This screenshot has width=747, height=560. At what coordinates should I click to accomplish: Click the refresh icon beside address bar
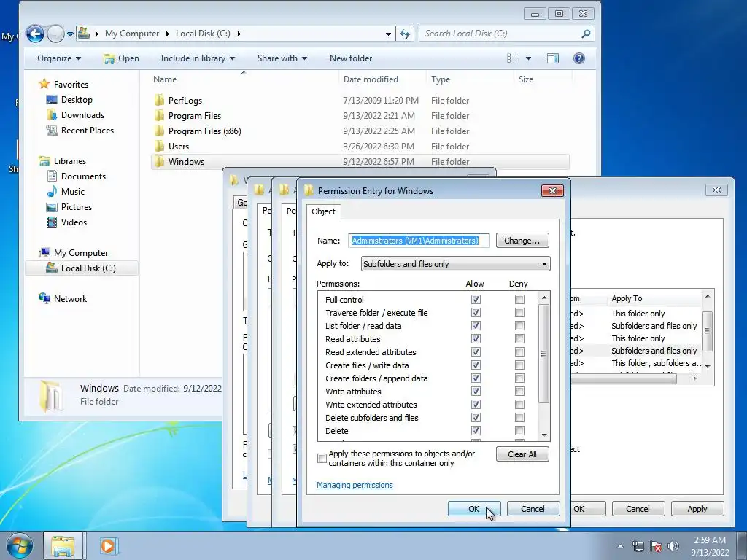point(404,34)
